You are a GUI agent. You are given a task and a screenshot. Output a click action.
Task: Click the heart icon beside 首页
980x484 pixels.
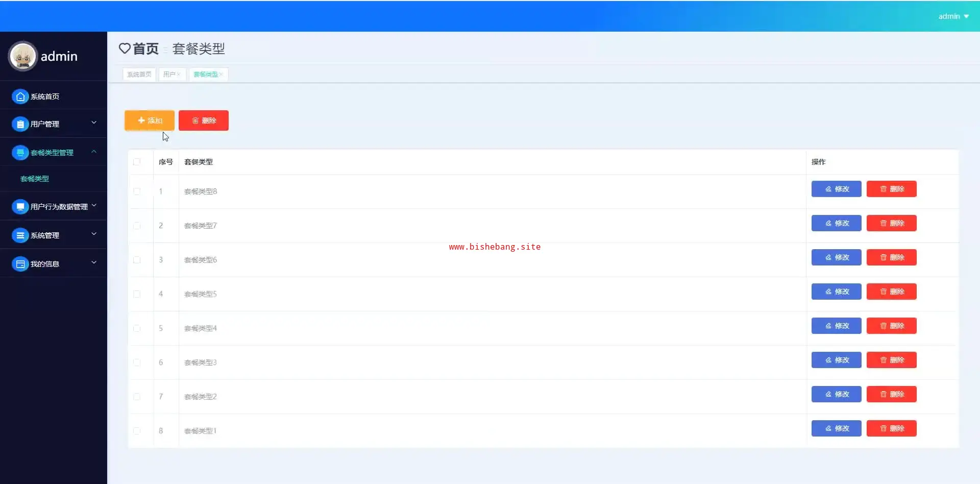pos(125,49)
